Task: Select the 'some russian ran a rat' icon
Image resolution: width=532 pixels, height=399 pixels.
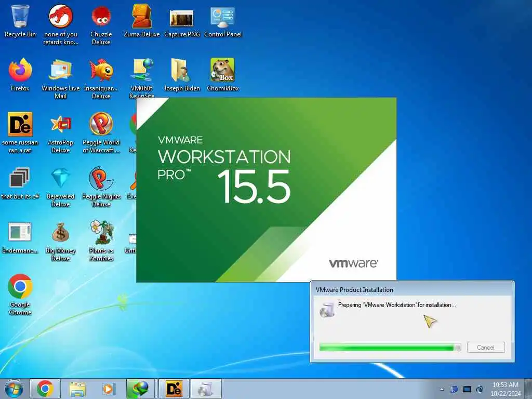Action: [20, 132]
